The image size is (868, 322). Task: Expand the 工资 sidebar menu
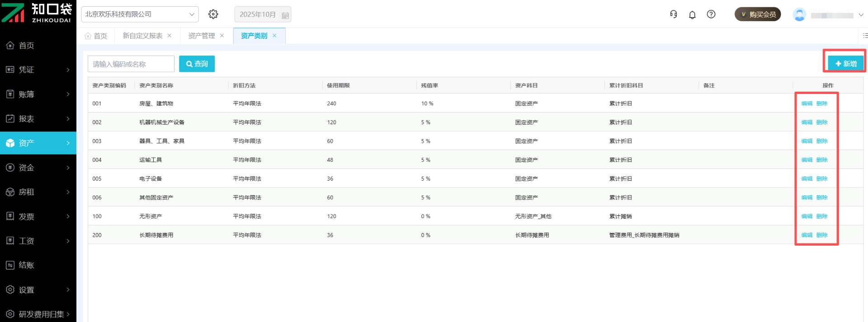point(38,241)
